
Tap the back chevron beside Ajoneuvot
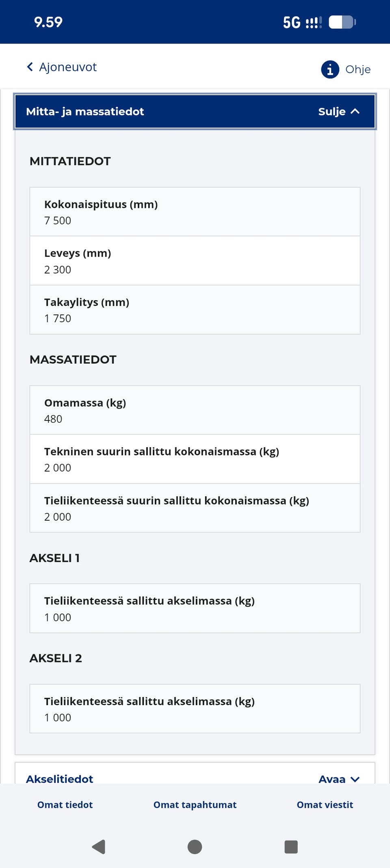point(30,67)
